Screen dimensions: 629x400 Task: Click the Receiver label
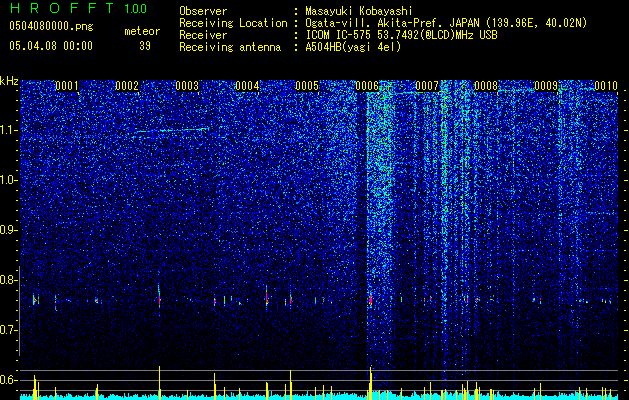(x=203, y=35)
